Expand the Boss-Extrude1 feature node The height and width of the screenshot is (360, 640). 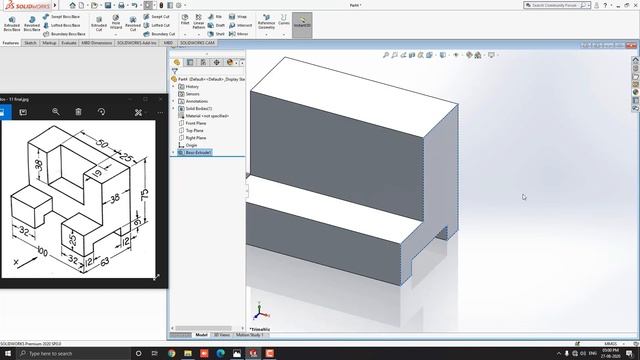(173, 152)
